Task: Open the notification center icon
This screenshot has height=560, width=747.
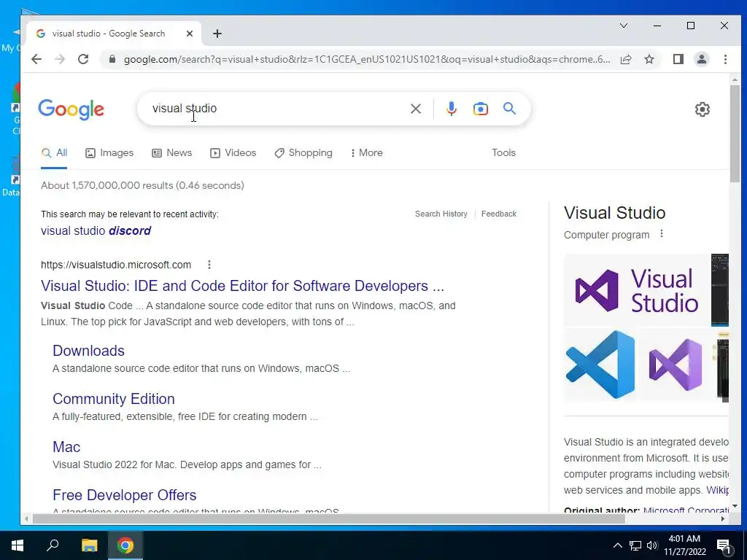Action: coord(724,547)
